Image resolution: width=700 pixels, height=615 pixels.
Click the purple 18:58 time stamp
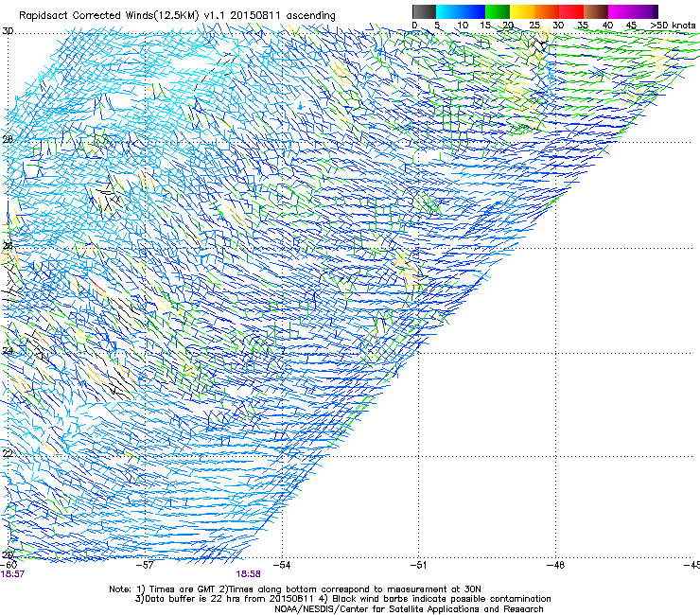[x=248, y=574]
